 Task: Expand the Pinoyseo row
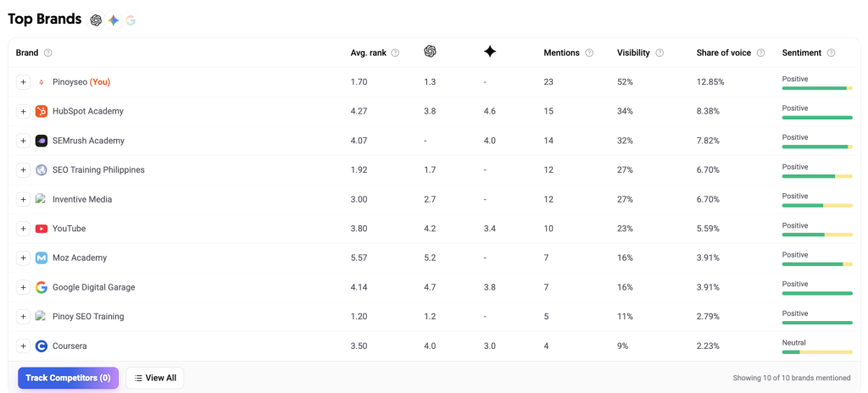[23, 82]
